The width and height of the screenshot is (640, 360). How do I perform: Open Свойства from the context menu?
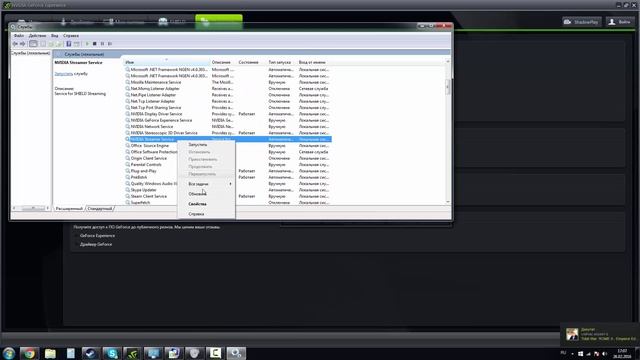click(198, 204)
